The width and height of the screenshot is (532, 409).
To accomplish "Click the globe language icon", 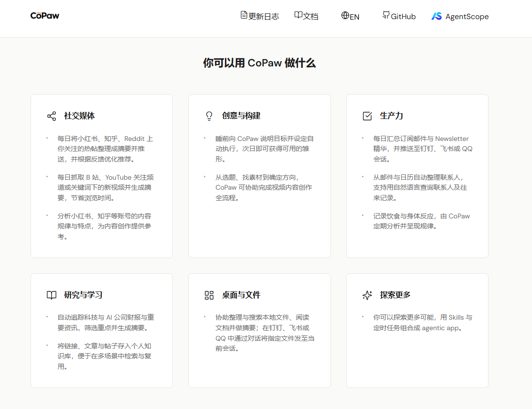I will tap(345, 15).
